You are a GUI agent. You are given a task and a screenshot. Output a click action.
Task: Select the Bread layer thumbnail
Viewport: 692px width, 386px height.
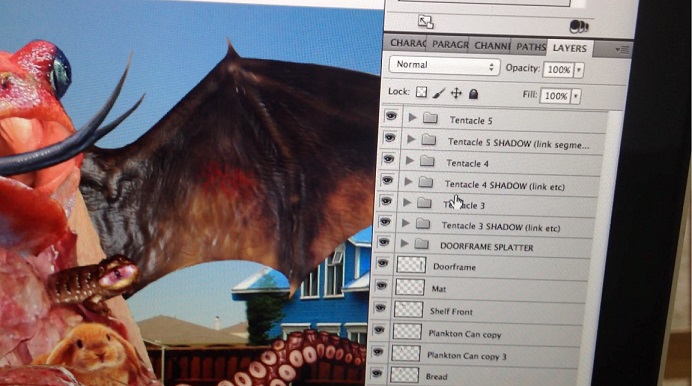(404, 375)
